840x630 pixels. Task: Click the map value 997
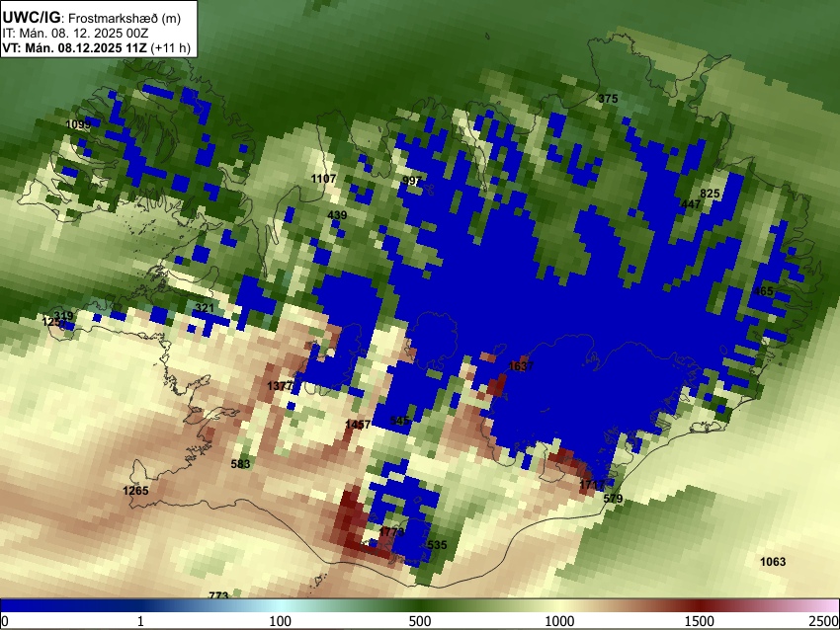coord(411,181)
